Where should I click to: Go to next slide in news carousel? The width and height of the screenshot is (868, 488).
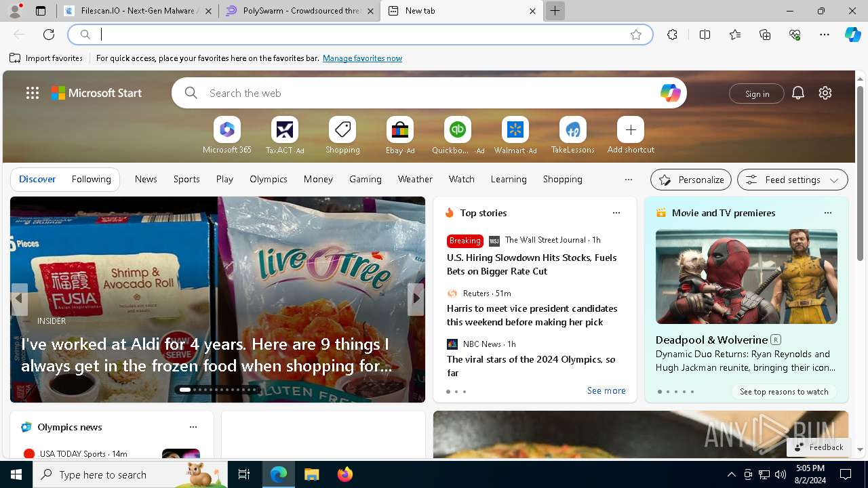[x=416, y=298]
